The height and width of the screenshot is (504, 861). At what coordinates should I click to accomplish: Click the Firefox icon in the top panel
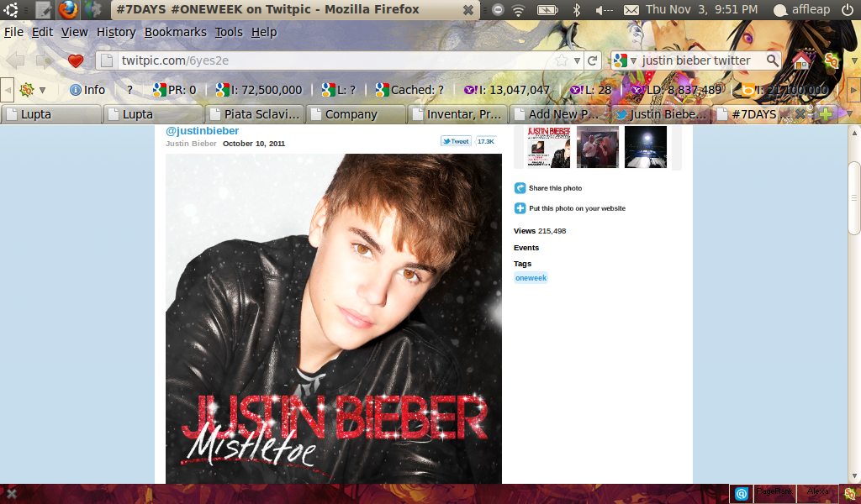click(69, 9)
